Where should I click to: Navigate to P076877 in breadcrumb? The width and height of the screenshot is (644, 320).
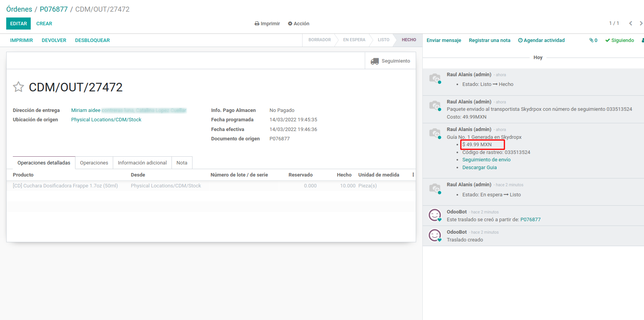(54, 9)
